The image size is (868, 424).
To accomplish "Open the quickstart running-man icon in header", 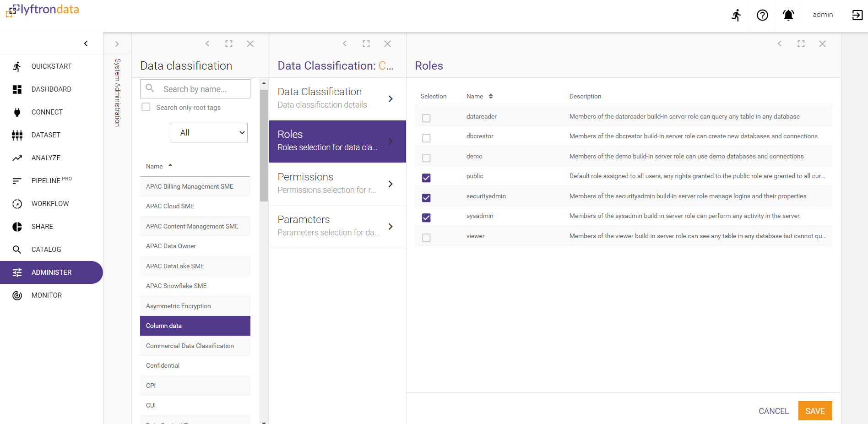I will click(x=736, y=15).
